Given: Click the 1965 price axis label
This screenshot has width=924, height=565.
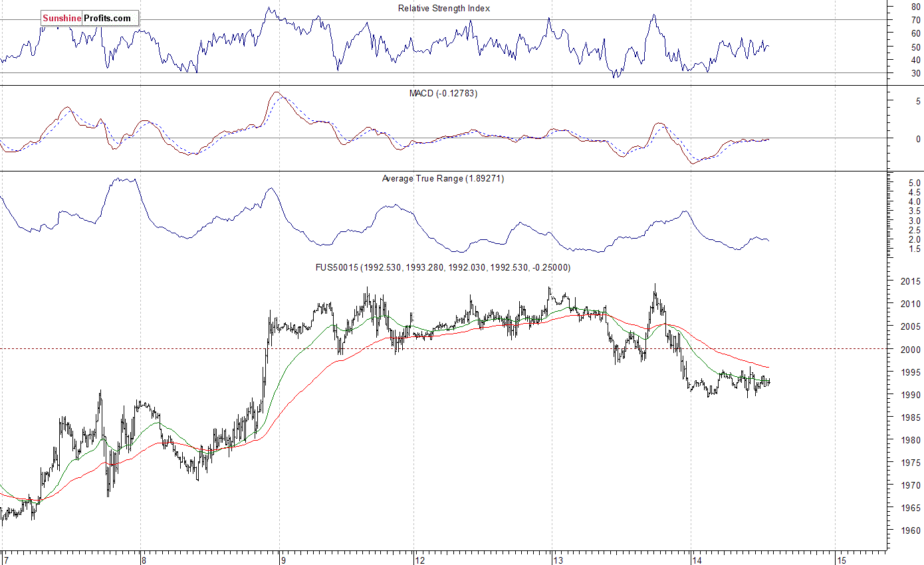Looking at the screenshot, I should pos(911,508).
